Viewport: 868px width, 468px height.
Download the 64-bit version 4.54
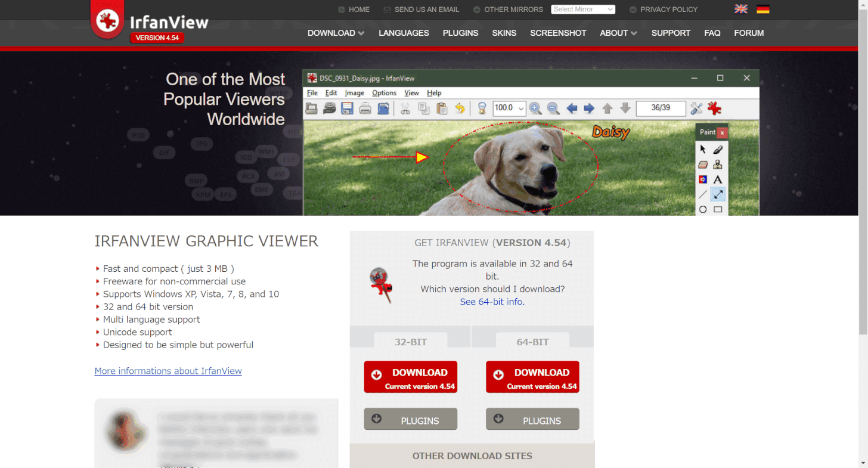532,377
